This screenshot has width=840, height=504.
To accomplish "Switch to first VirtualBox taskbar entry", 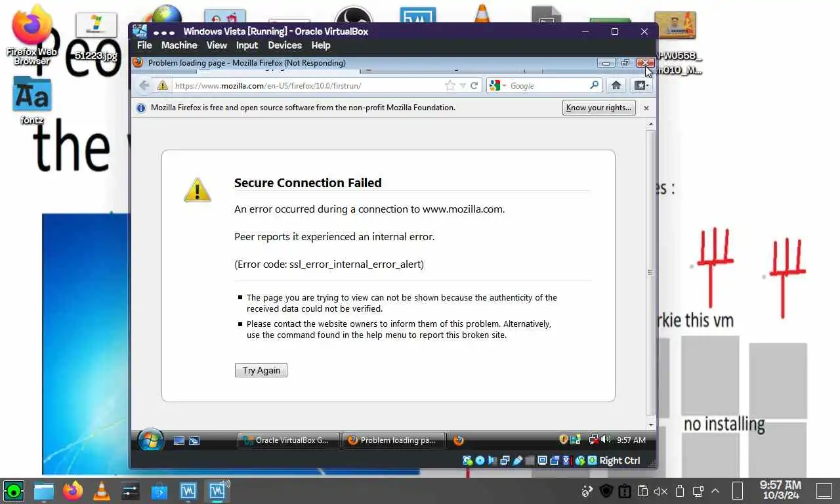I will click(x=188, y=490).
